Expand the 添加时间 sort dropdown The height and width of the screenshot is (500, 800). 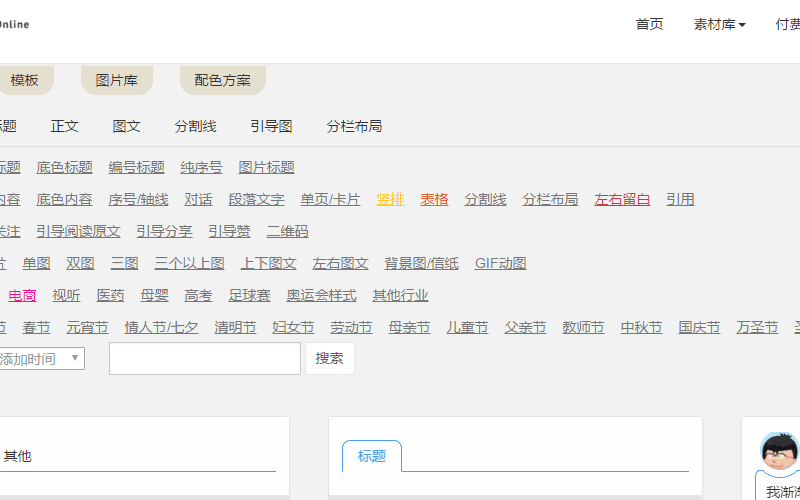(x=42, y=359)
